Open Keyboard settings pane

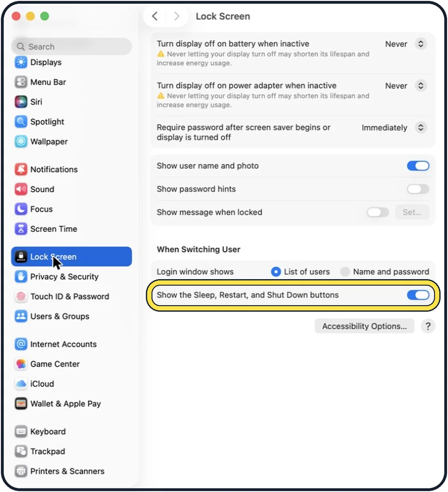pyautogui.click(x=71, y=431)
